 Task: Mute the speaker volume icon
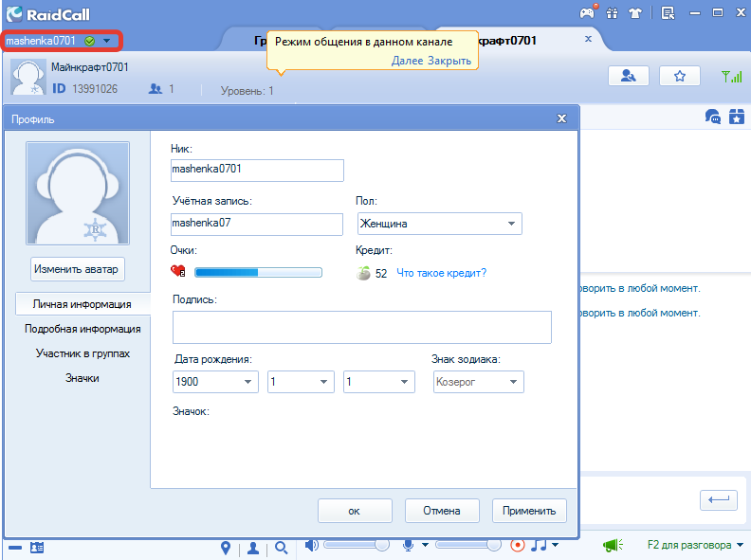click(x=311, y=545)
